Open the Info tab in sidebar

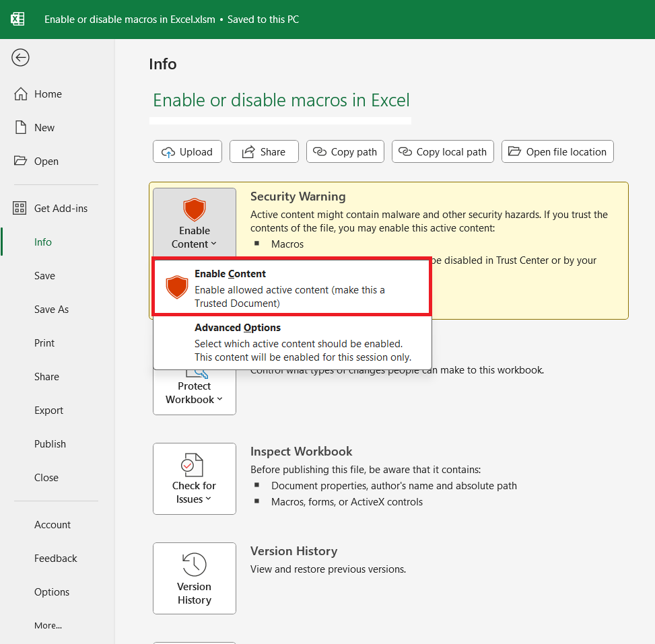coord(43,242)
